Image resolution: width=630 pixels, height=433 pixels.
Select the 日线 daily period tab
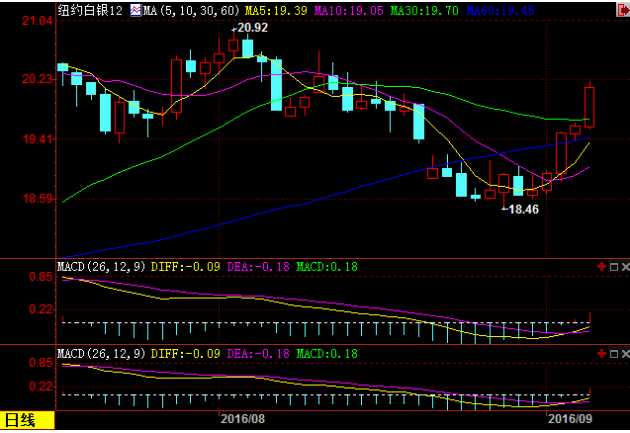[27, 420]
